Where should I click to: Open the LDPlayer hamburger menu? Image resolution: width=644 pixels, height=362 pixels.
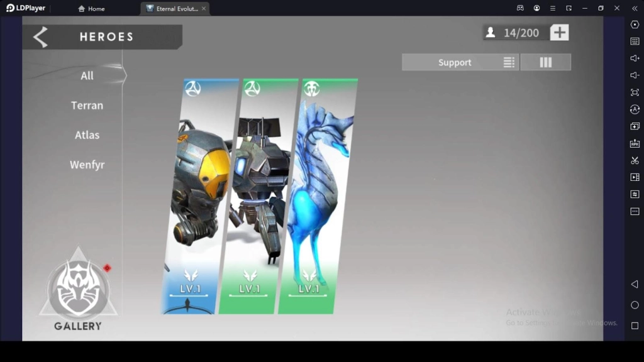552,8
